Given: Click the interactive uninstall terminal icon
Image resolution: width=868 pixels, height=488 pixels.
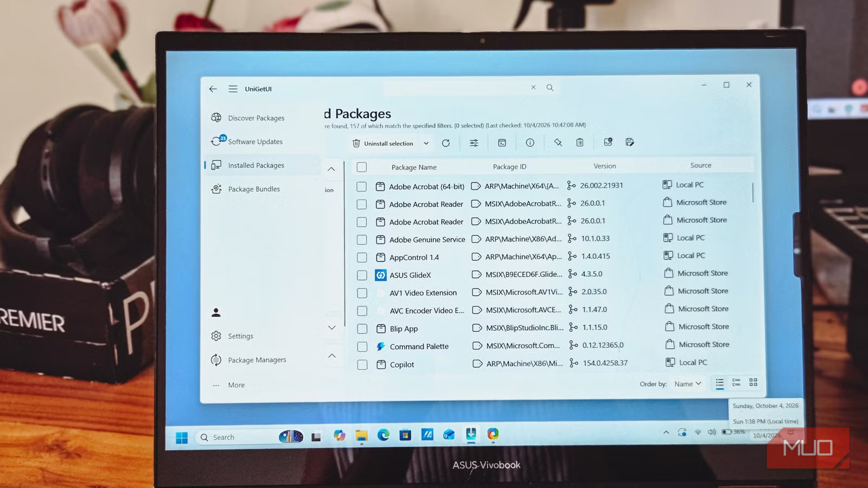Looking at the screenshot, I should pyautogui.click(x=502, y=143).
